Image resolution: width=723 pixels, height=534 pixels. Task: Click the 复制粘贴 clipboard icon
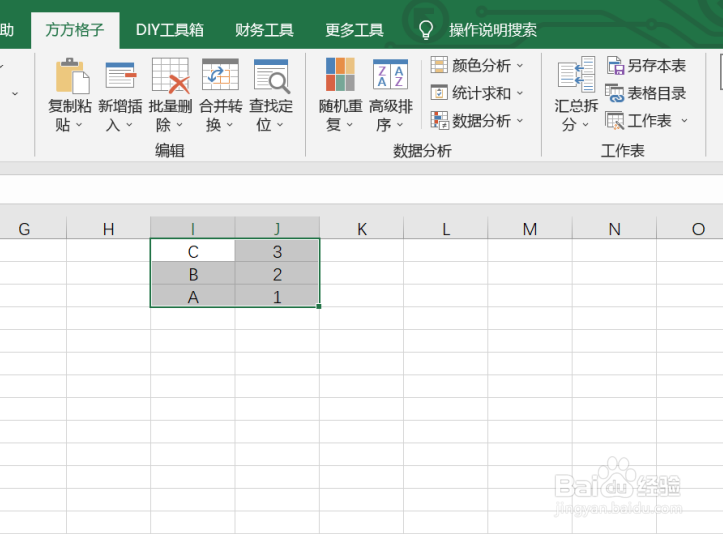[72, 76]
